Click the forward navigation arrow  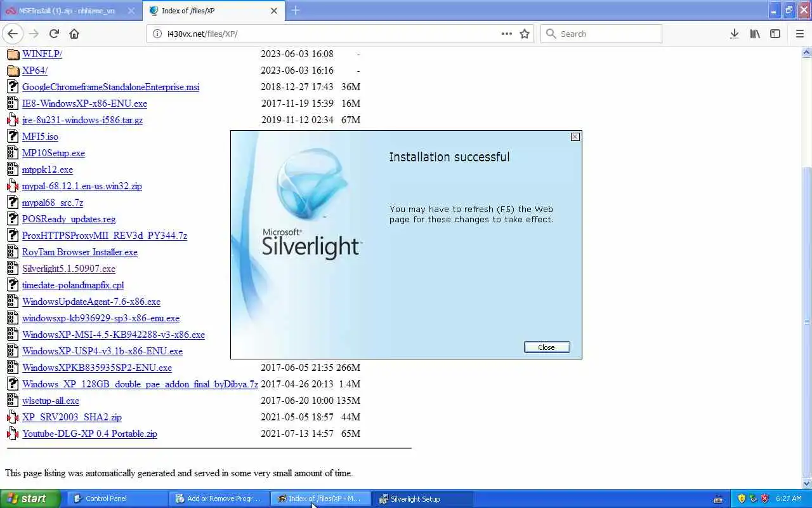34,34
